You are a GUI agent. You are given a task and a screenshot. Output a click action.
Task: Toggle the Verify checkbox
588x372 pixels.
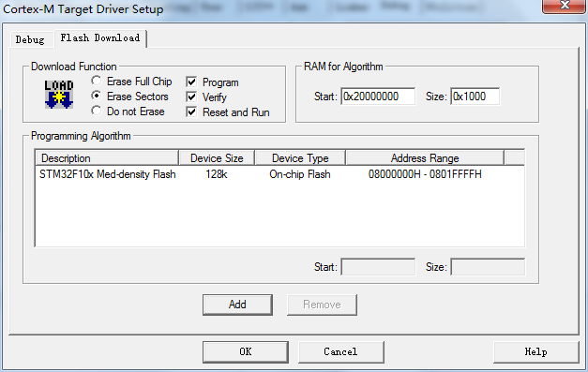click(191, 97)
